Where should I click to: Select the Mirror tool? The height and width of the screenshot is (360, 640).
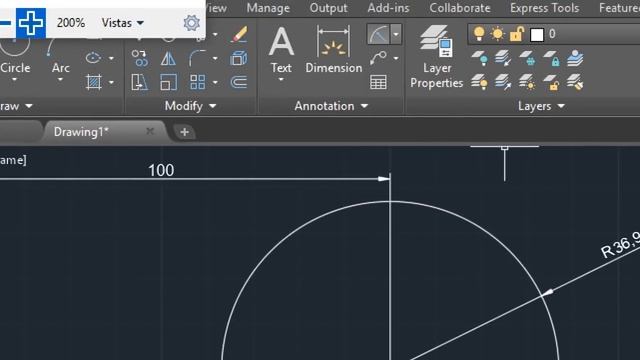click(168, 58)
